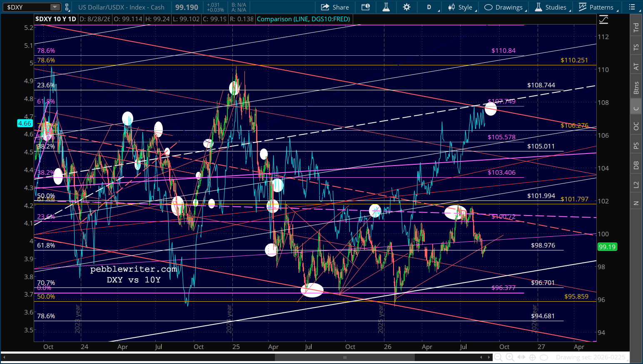This screenshot has height=364, width=643.
Task: Click the $110.84 Fibonacci level label
Action: pos(503,51)
